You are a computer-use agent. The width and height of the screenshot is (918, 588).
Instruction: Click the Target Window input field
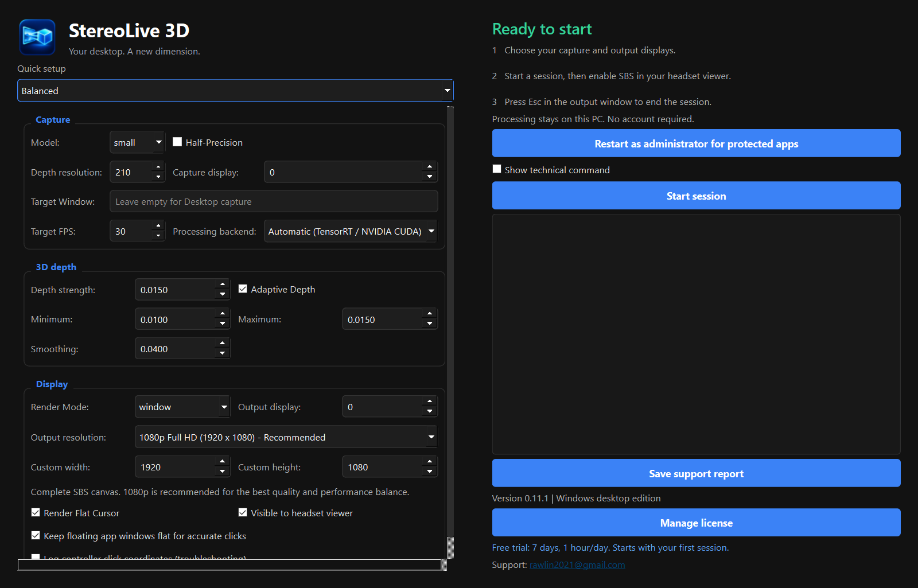274,201
